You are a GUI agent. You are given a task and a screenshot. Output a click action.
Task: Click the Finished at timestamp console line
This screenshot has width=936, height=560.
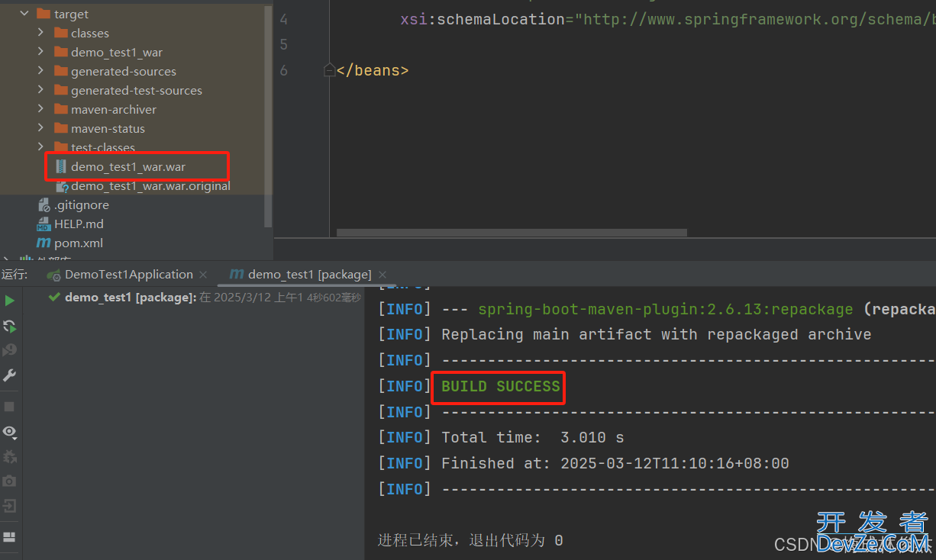(x=615, y=463)
